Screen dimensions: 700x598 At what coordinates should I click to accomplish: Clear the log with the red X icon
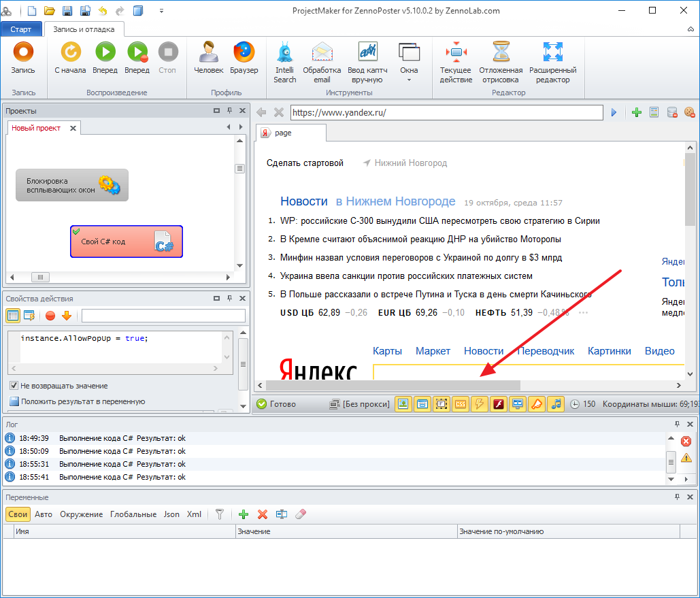tap(686, 442)
